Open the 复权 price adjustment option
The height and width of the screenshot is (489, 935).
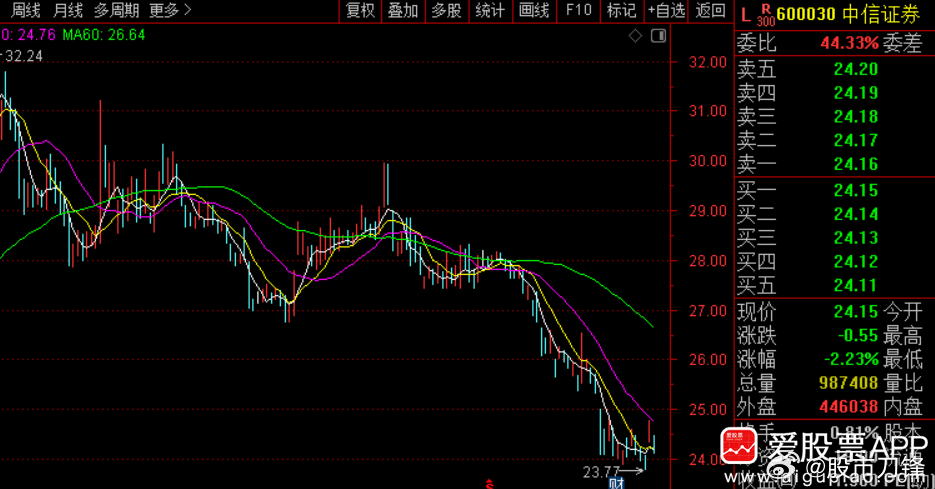point(360,10)
